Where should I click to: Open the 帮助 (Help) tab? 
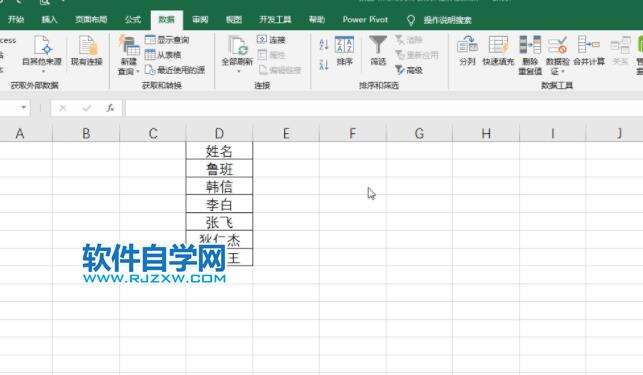click(x=317, y=19)
